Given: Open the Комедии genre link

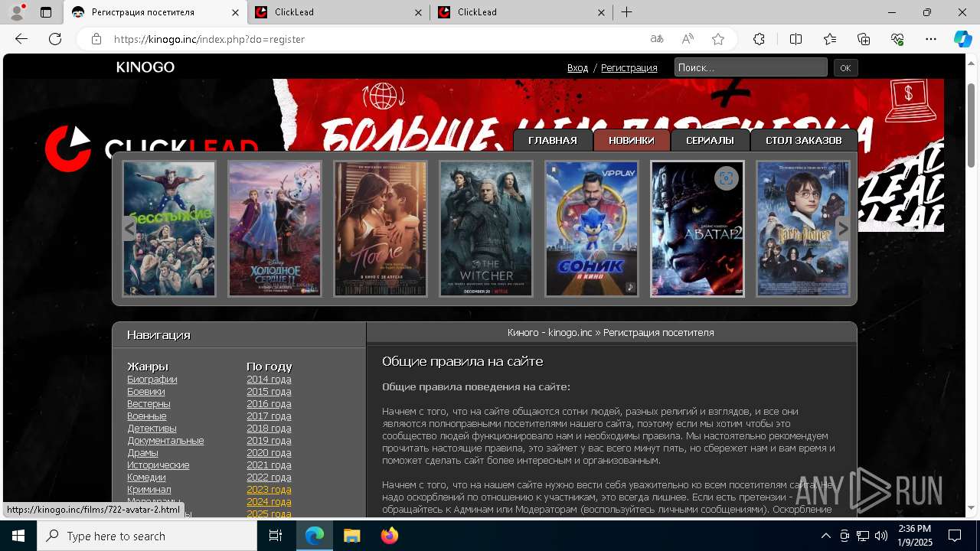Looking at the screenshot, I should tap(146, 477).
